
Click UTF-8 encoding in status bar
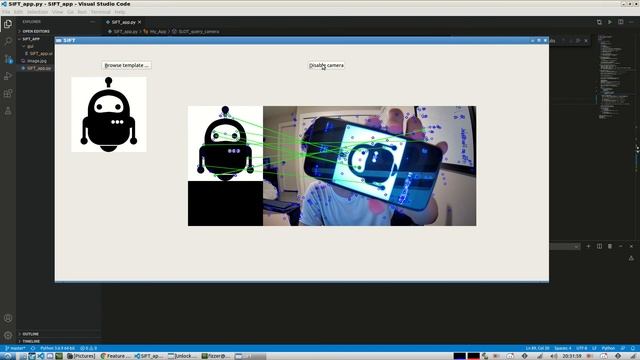pos(582,348)
